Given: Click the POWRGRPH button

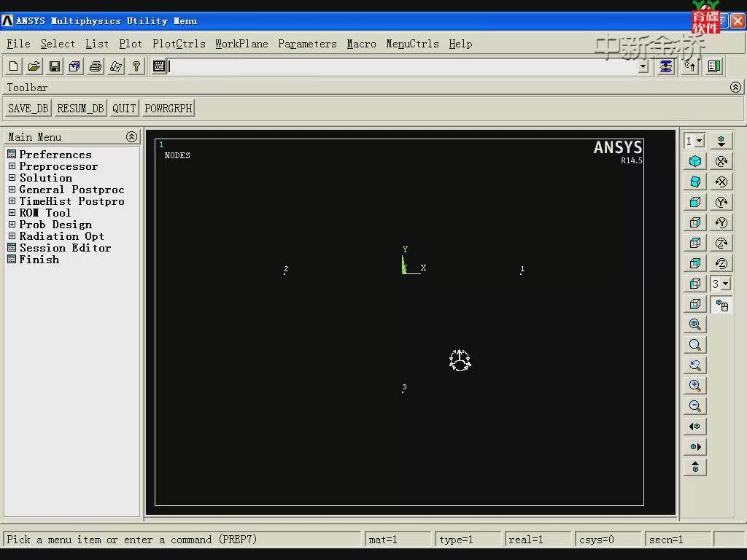Looking at the screenshot, I should [x=169, y=109].
